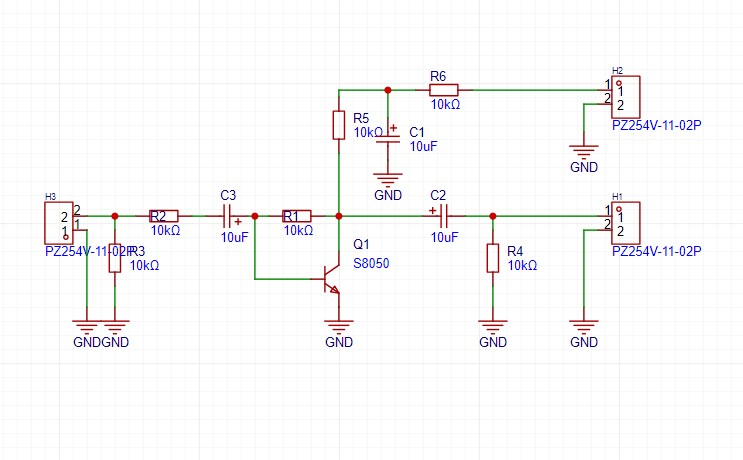Select the R6 resistor symbol
Screen dimensions: 743x460
pos(444,90)
